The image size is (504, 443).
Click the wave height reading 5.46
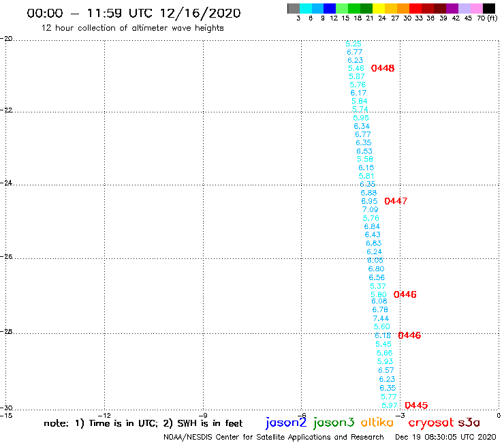(356, 68)
